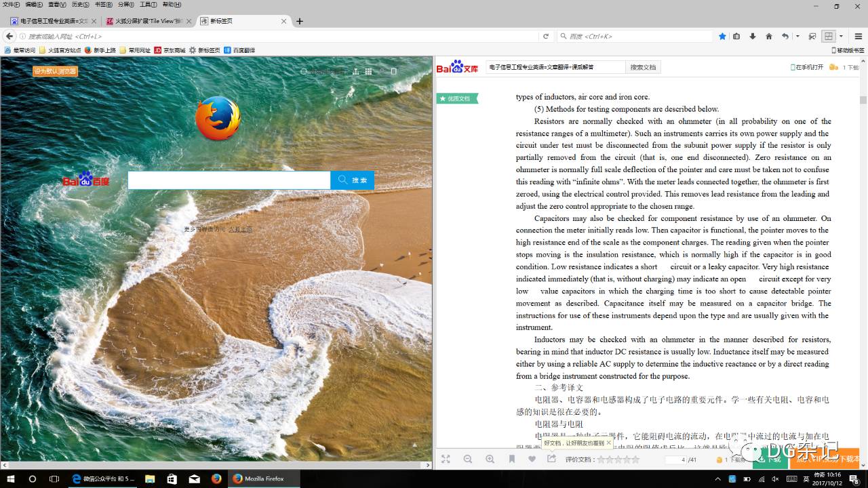Open the Mozilla Firefox taskbar window

[x=264, y=479]
